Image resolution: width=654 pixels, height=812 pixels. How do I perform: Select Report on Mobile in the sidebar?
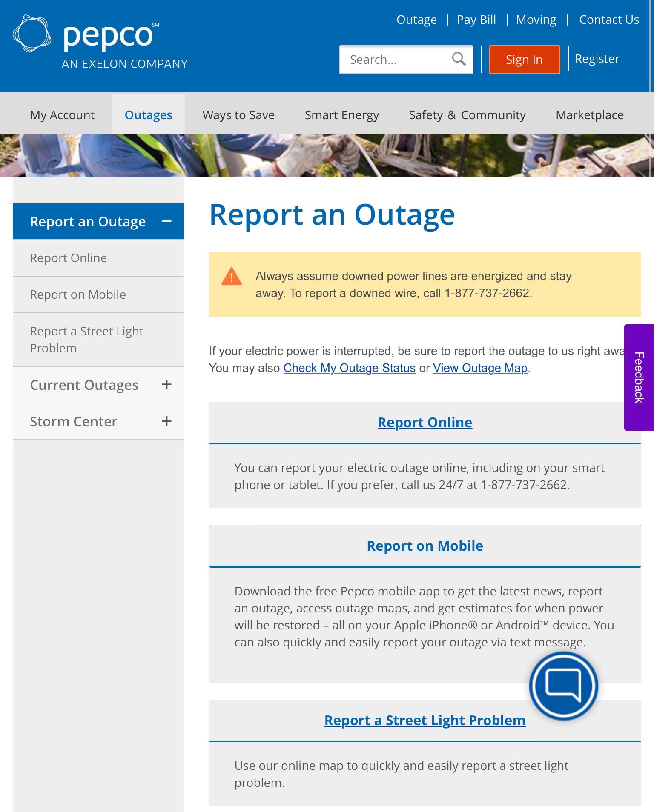click(98, 294)
